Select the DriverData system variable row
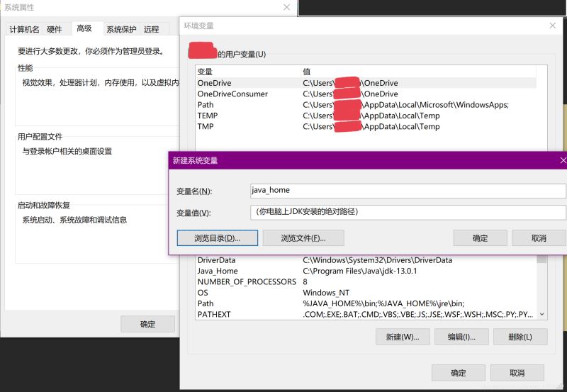567x392 pixels. pos(366,260)
